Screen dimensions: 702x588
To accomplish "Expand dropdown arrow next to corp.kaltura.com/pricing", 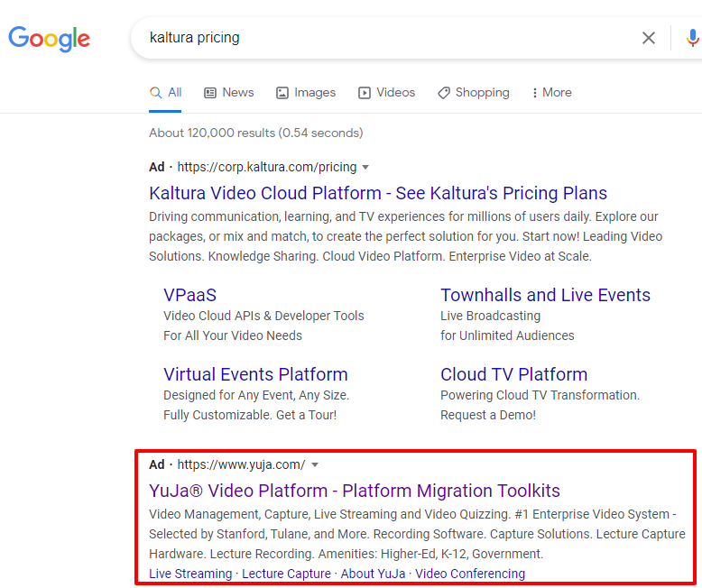I will point(365,168).
